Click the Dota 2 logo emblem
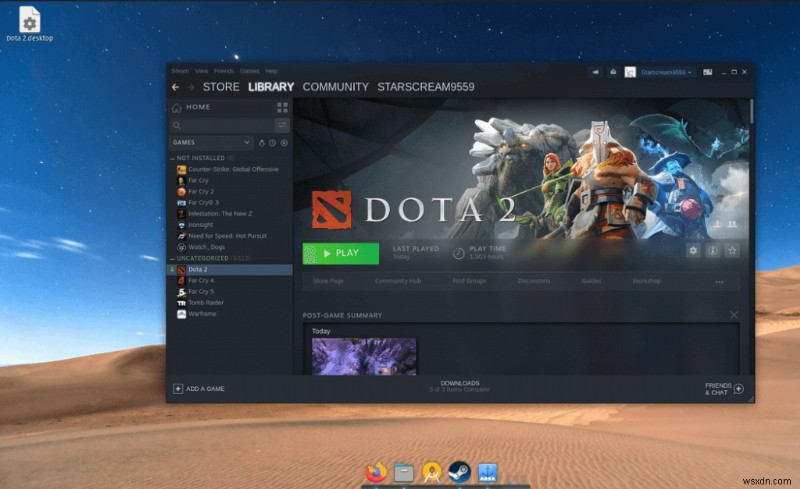 coord(332,210)
